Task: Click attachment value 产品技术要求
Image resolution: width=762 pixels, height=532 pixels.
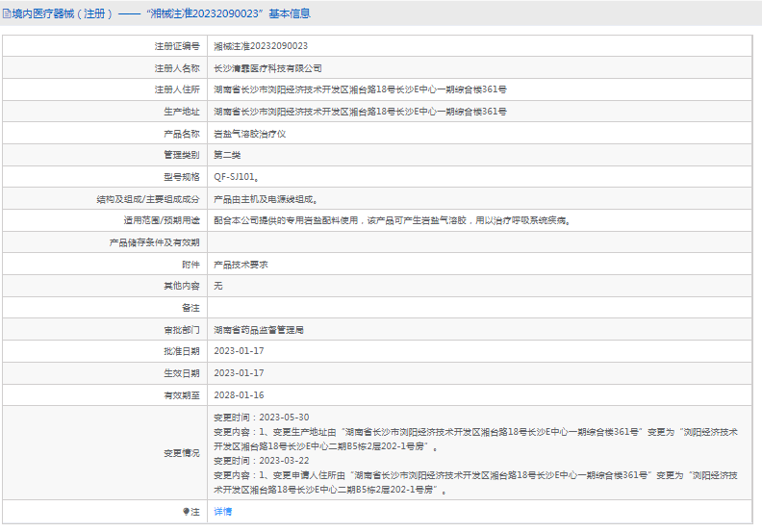Action: tap(241, 265)
